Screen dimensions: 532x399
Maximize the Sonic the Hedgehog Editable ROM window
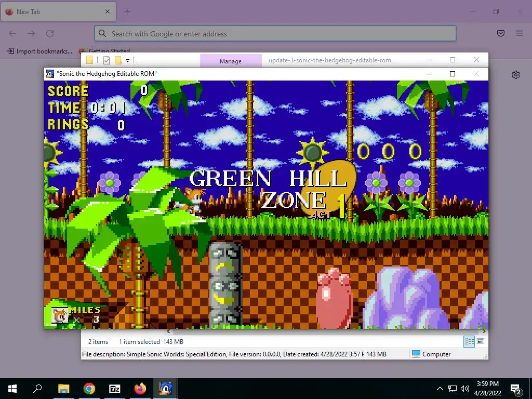(x=453, y=74)
